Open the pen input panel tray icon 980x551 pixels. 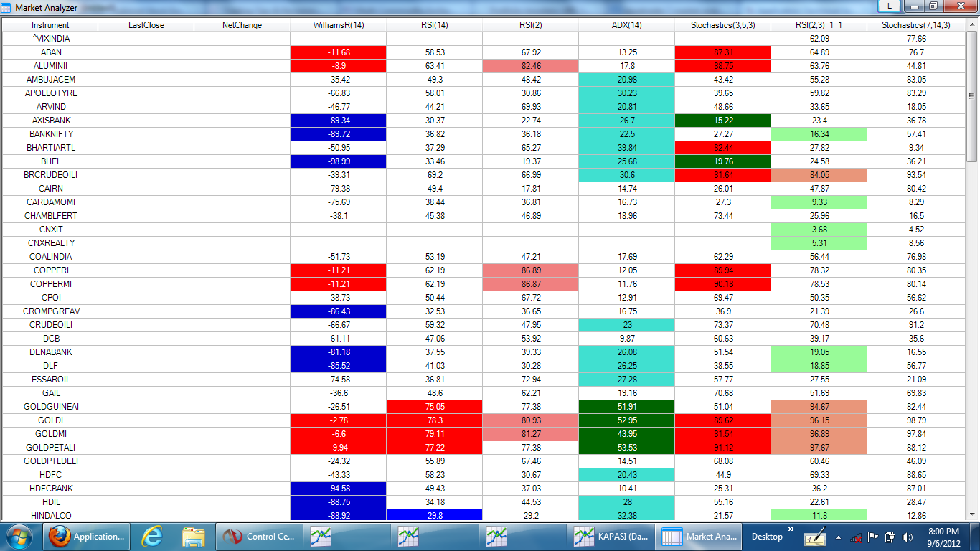pos(816,536)
